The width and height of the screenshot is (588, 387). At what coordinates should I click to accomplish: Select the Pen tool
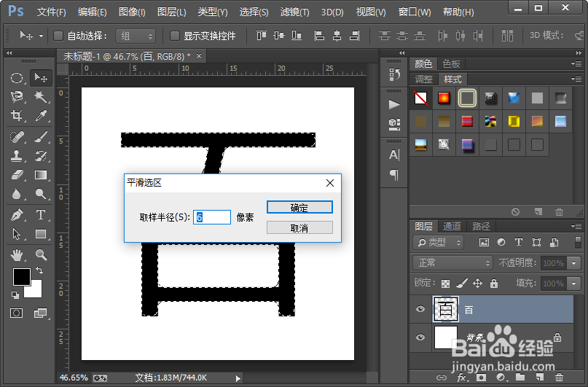pos(17,215)
